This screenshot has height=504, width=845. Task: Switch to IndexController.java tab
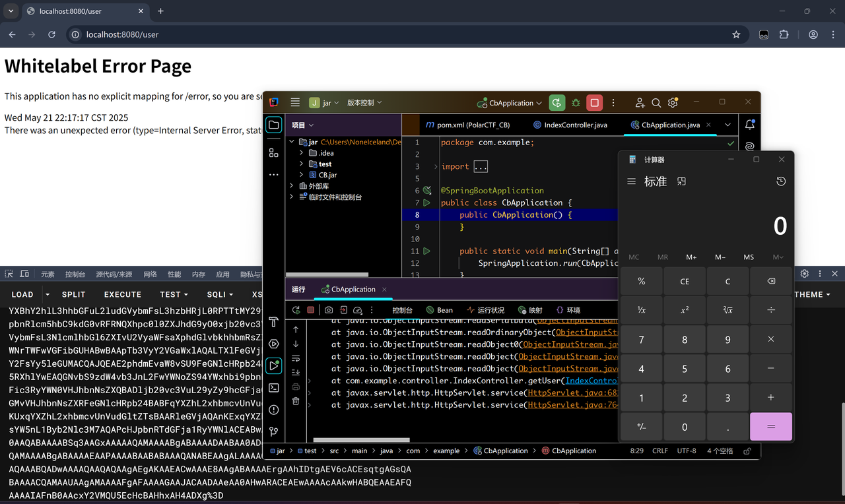tap(570, 125)
